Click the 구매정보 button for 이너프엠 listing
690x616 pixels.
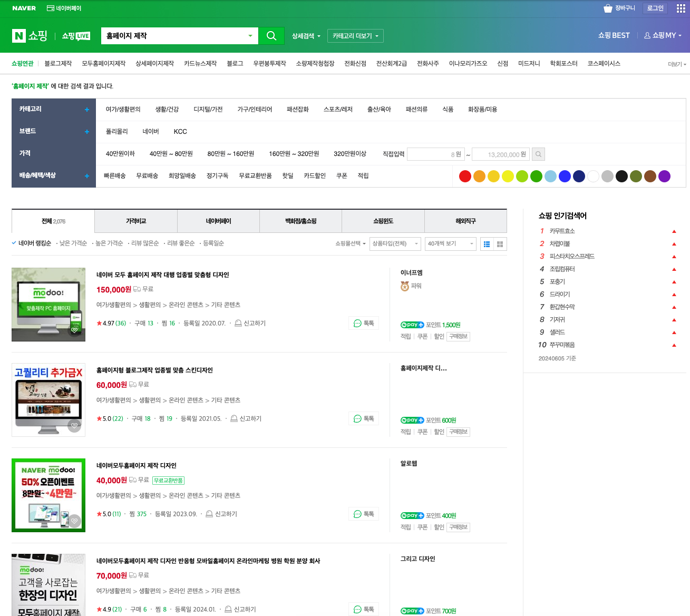[x=458, y=336]
